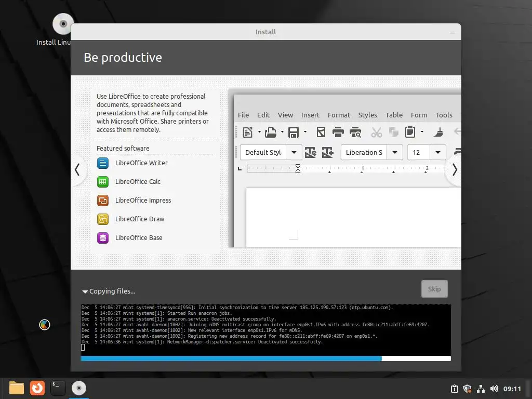This screenshot has width=532, height=399.
Task: Click the blank document page in Writer preview
Action: click(353, 217)
